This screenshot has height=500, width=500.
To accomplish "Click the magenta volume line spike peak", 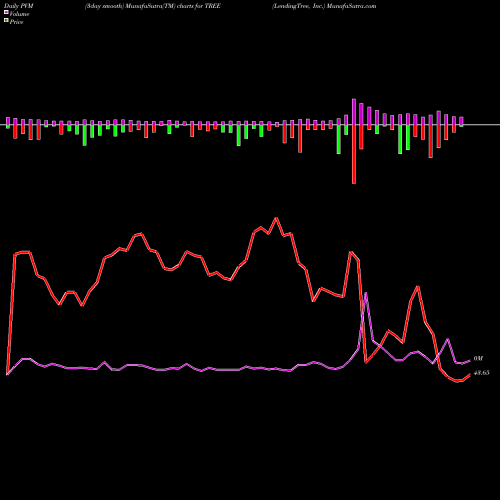I will [366, 293].
